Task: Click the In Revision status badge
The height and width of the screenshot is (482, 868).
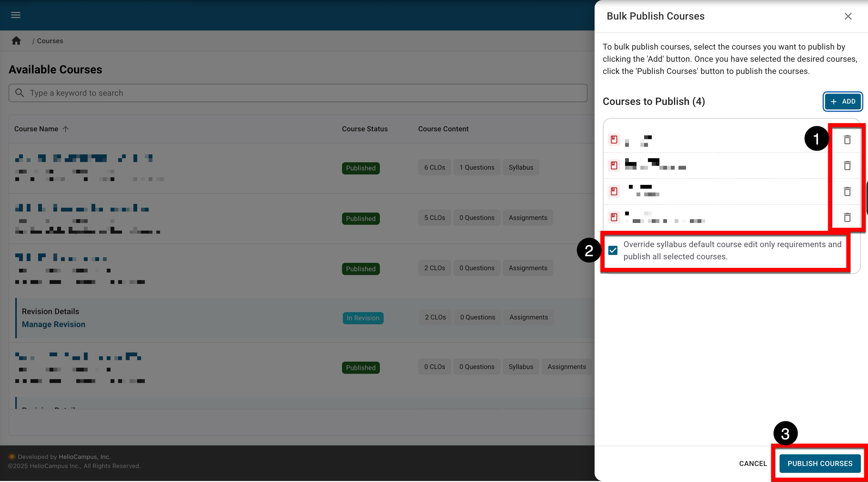Action: point(363,318)
